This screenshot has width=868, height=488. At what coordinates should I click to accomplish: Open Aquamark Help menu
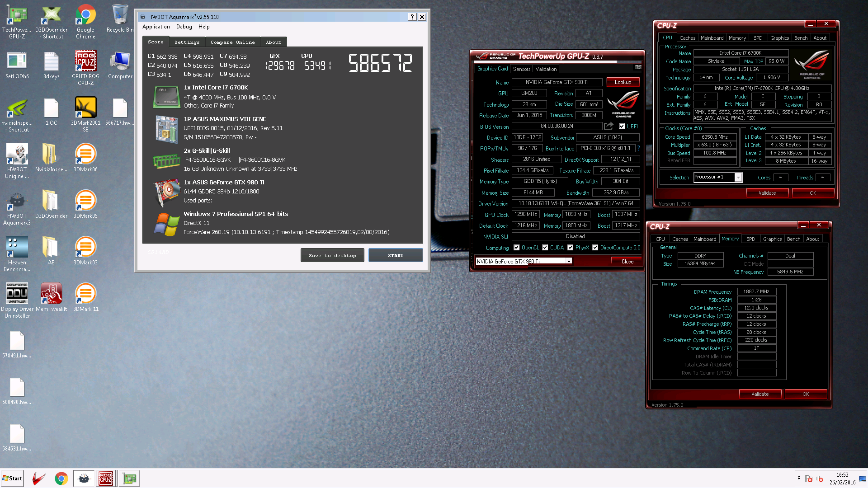point(204,27)
